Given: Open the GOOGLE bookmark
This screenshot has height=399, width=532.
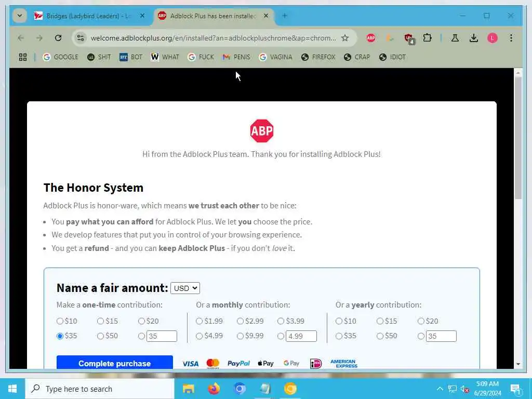Looking at the screenshot, I should click(61, 57).
